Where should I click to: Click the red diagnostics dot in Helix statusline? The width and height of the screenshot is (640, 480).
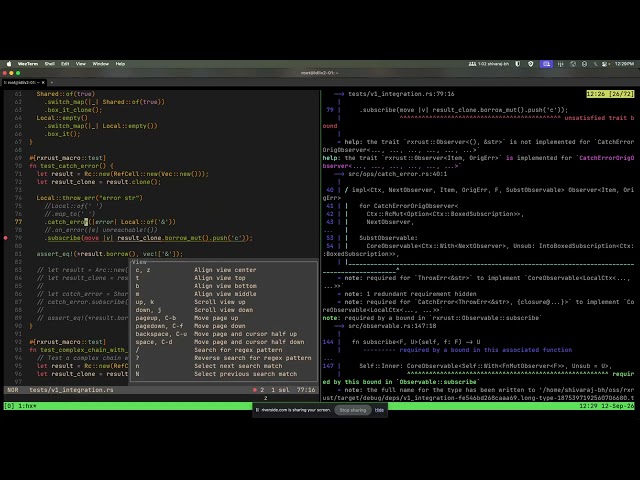pyautogui.click(x=255, y=390)
